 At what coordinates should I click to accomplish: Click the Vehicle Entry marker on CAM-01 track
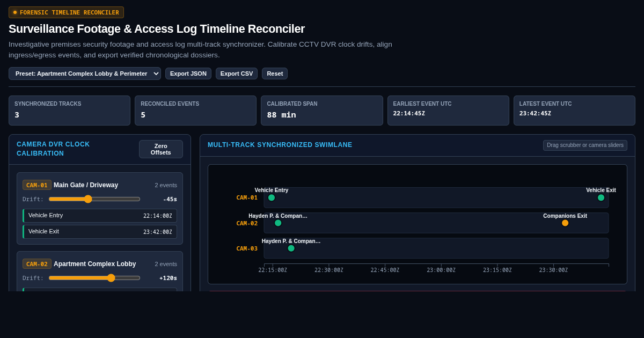tap(272, 197)
